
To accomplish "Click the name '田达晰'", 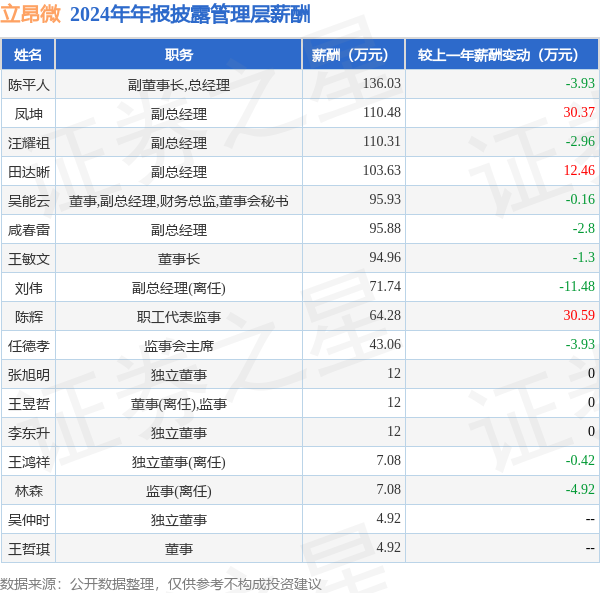I will pyautogui.click(x=29, y=172).
